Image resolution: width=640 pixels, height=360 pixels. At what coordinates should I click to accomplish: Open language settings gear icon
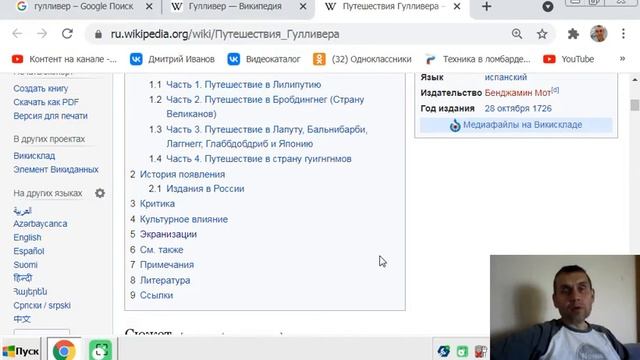click(100, 193)
